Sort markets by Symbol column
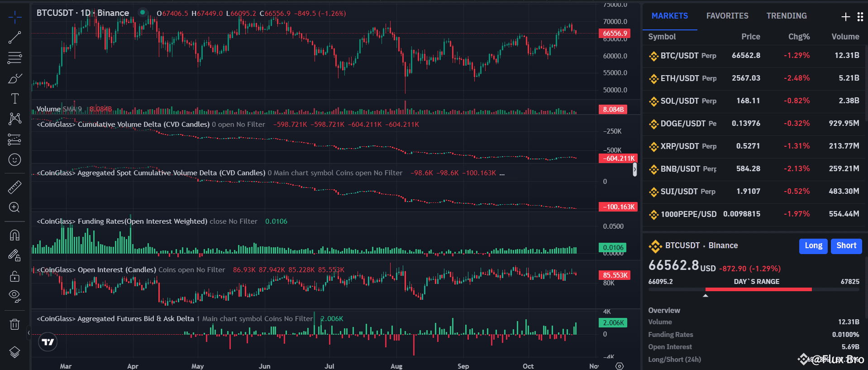Image resolution: width=868 pixels, height=370 pixels. [x=662, y=37]
